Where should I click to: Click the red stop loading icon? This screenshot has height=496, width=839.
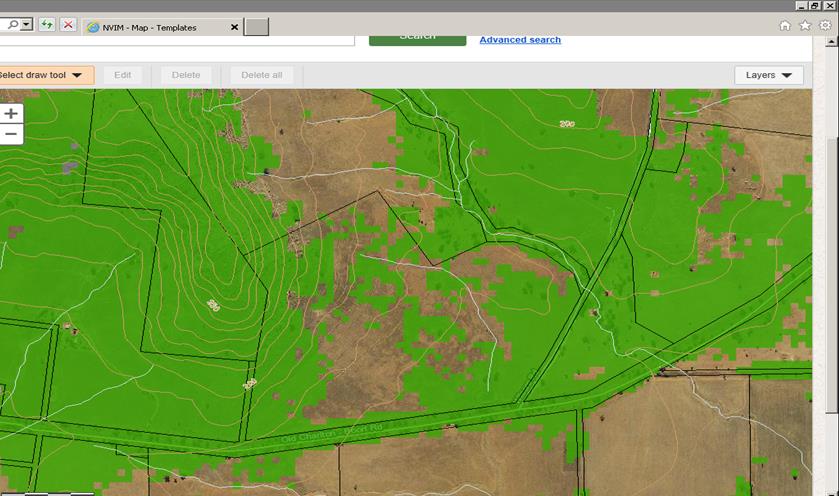(68, 25)
